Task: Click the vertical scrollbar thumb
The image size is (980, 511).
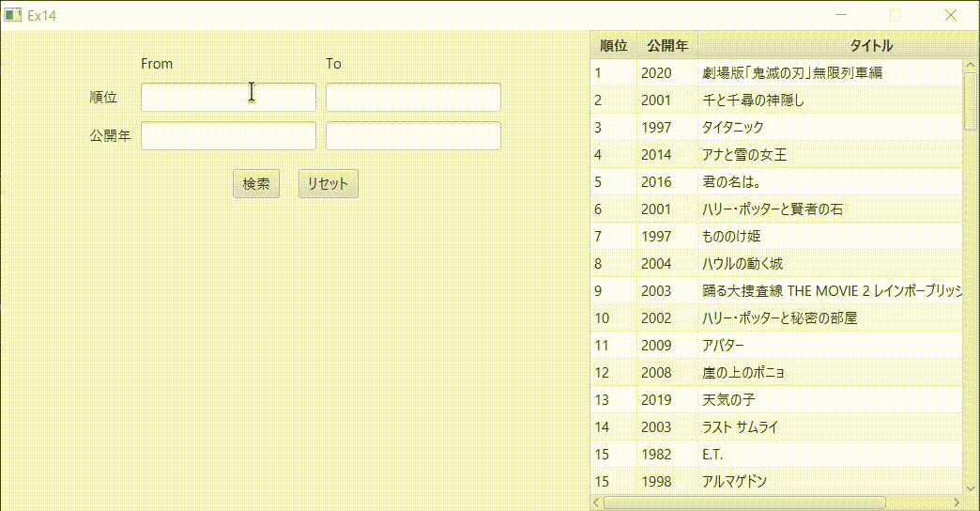Action: (971, 101)
